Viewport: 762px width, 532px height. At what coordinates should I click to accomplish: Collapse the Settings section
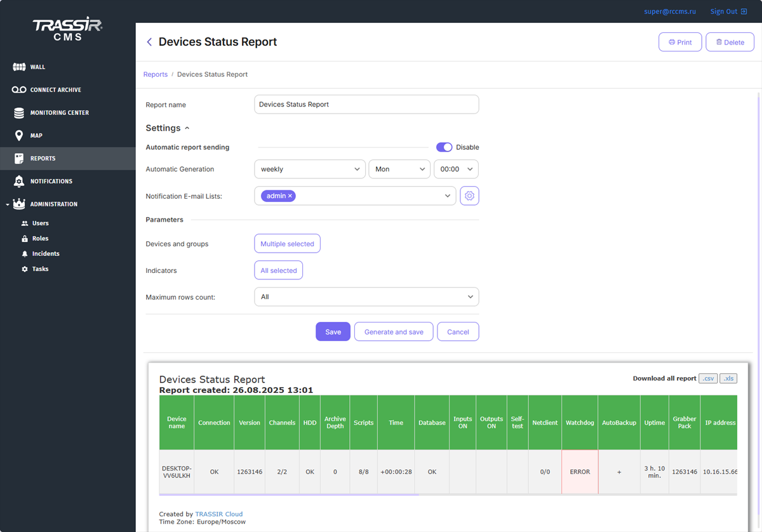187,128
